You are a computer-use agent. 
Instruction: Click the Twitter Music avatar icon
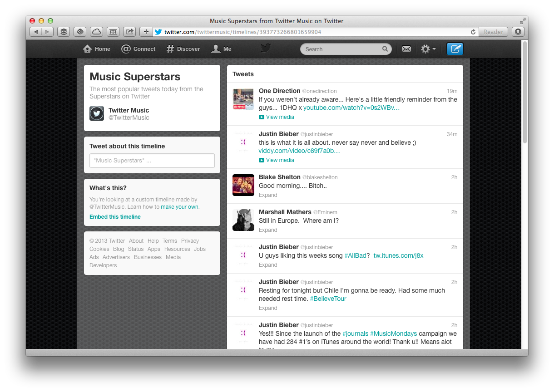click(97, 113)
